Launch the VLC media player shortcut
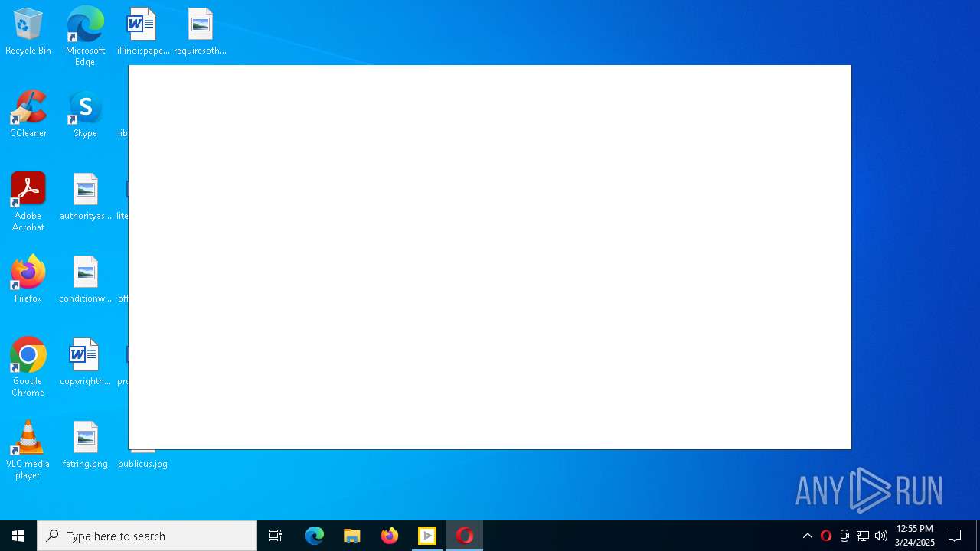 coord(28,450)
